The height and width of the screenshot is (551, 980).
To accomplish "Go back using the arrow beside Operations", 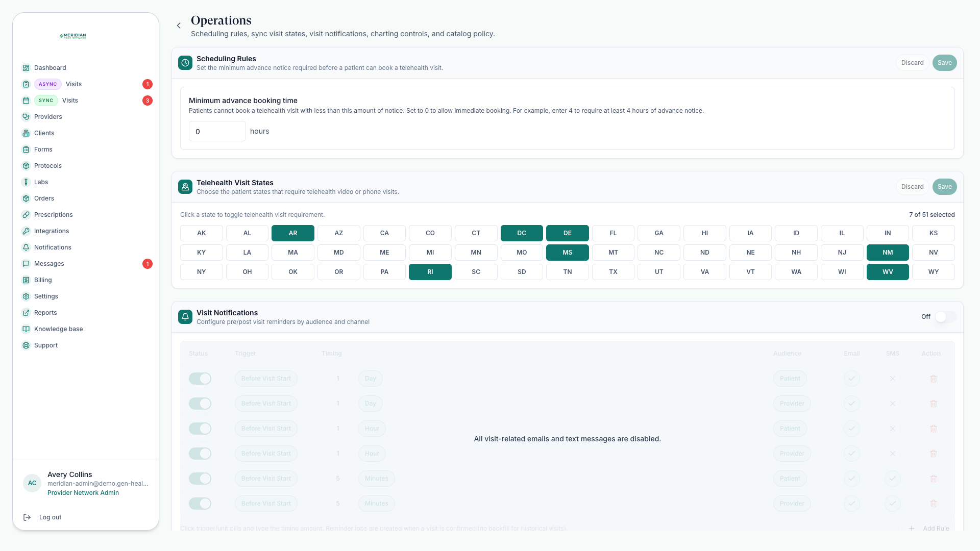I will (x=179, y=26).
